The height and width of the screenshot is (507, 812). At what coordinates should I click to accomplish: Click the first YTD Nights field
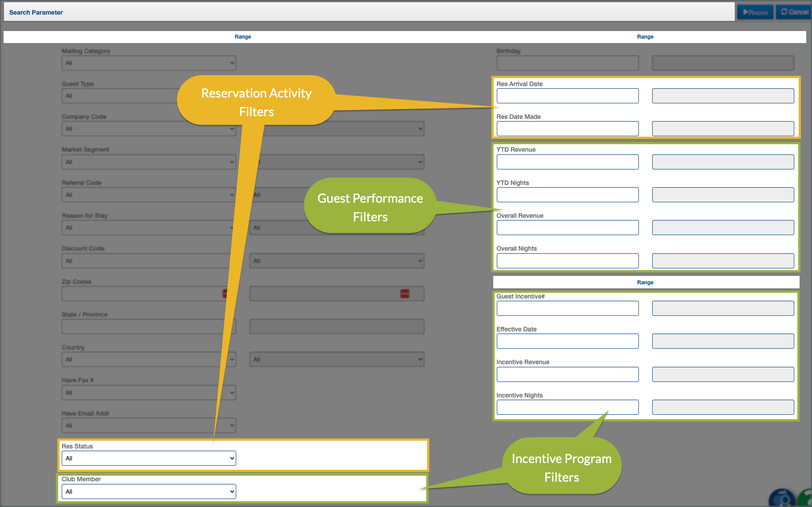567,195
